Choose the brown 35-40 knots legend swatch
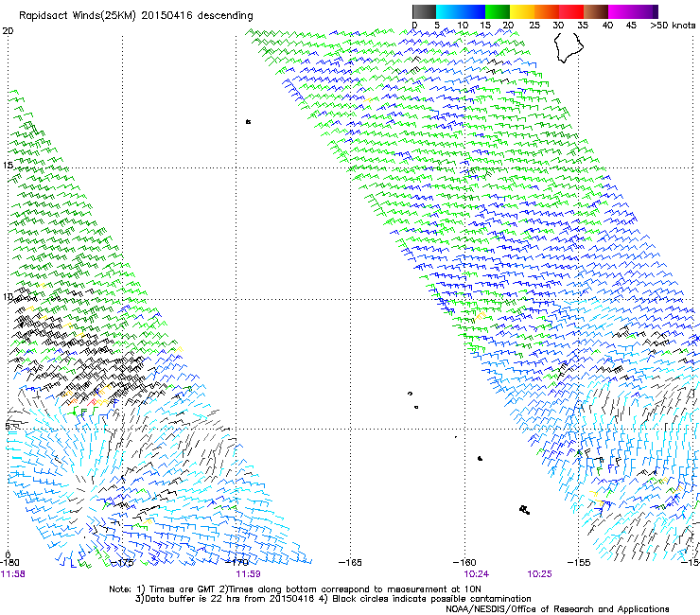700x615 pixels. point(596,11)
